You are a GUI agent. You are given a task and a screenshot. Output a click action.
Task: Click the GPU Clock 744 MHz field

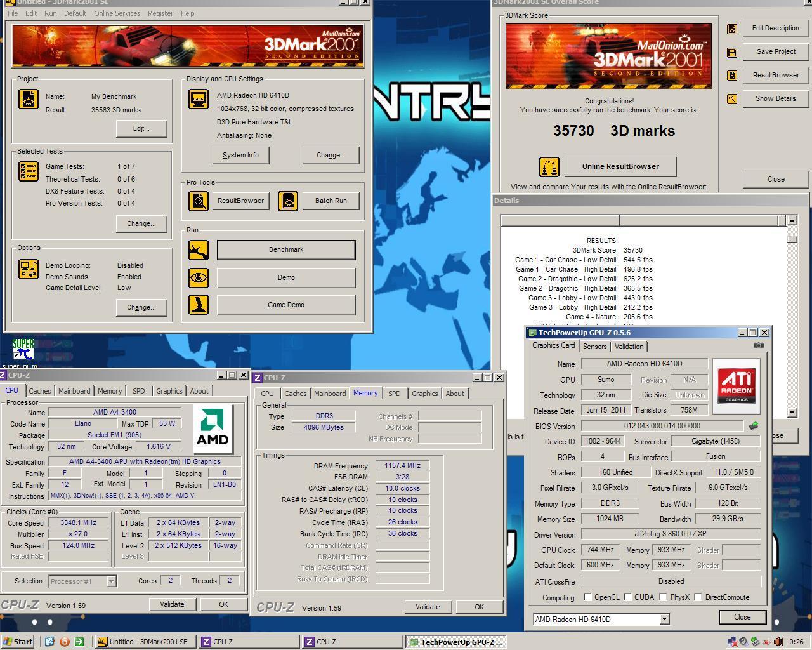tap(600, 550)
